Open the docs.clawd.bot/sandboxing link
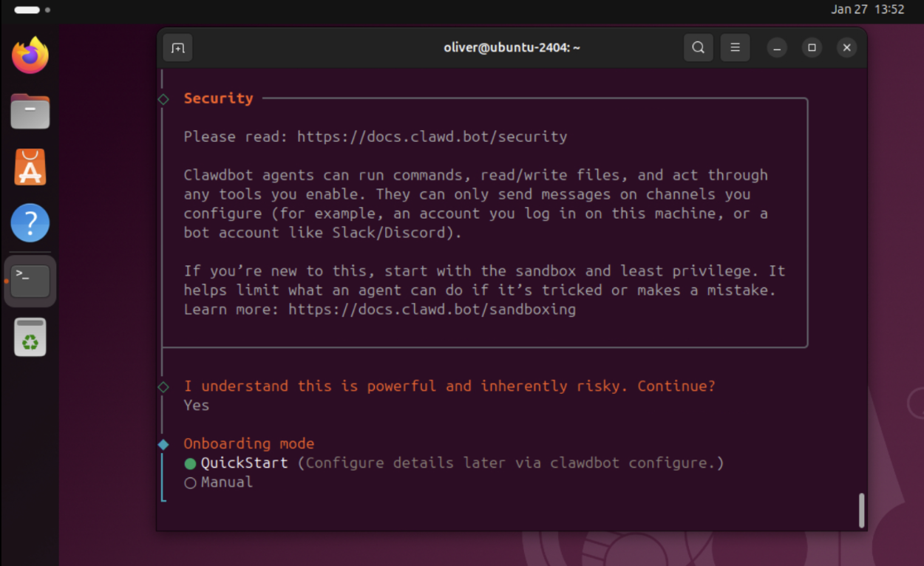Viewport: 924px width, 566px height. coord(432,310)
